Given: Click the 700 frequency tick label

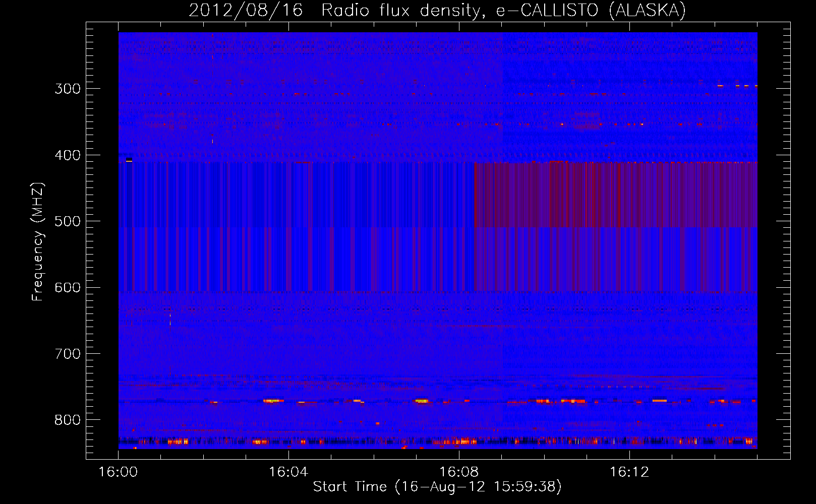Looking at the screenshot, I should click(x=68, y=354).
